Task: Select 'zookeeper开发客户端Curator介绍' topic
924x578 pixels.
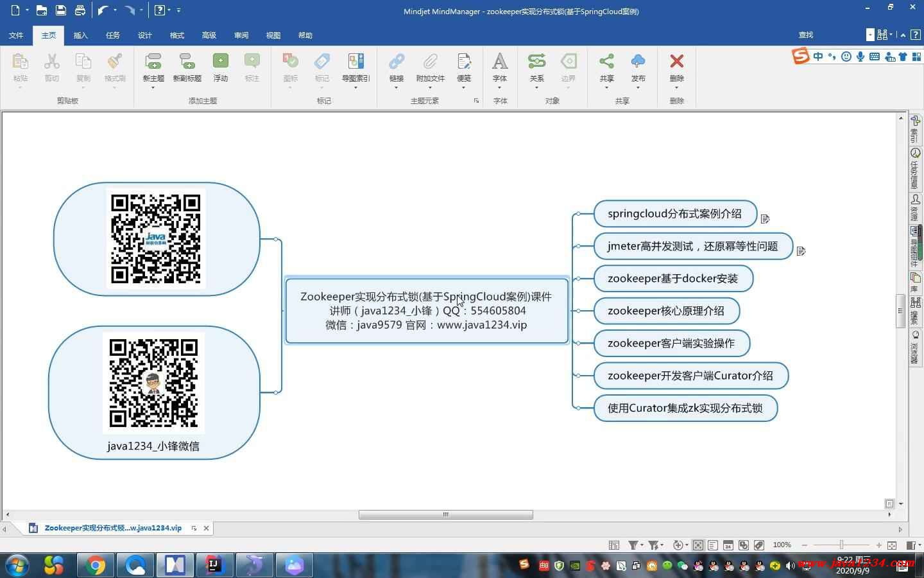Action: pyautogui.click(x=691, y=376)
